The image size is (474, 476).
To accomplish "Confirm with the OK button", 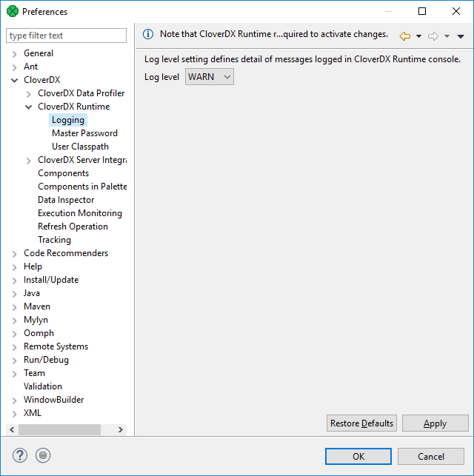I will coord(358,456).
